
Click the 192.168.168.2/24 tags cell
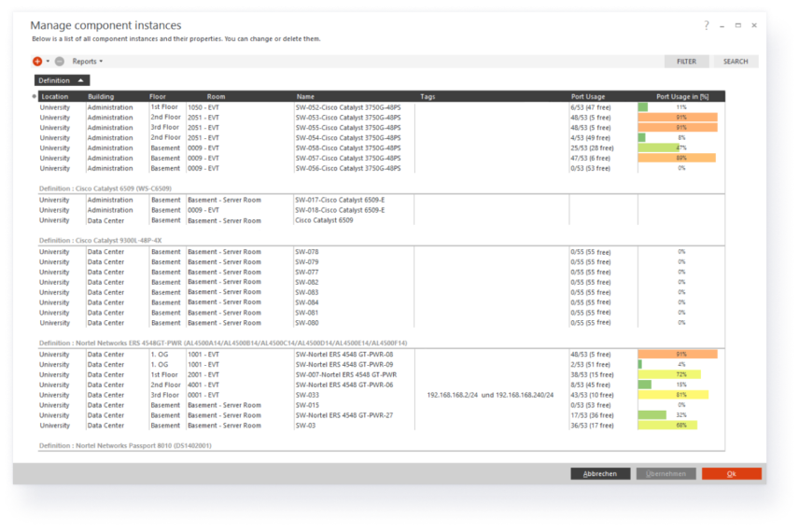[490, 396]
